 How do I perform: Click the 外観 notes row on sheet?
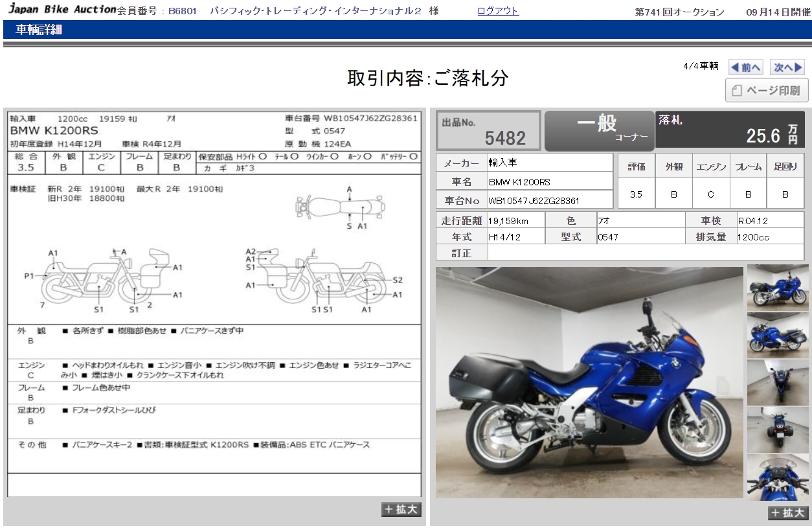click(214, 341)
